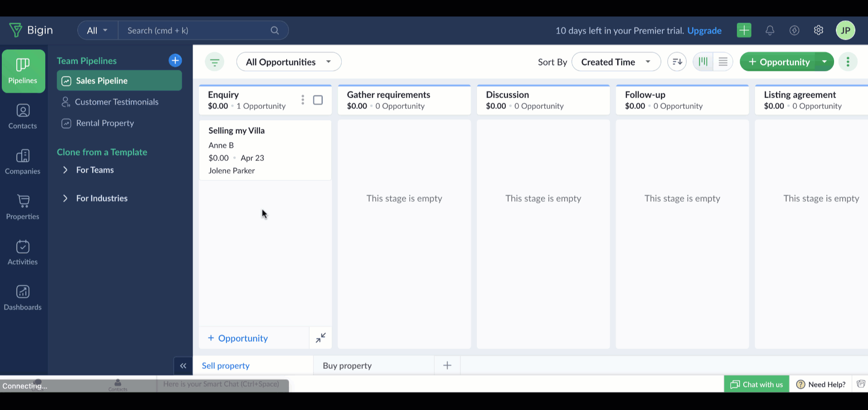The height and width of the screenshot is (410, 868).
Task: Click Jolene Parker owner name on card
Action: [x=231, y=170]
